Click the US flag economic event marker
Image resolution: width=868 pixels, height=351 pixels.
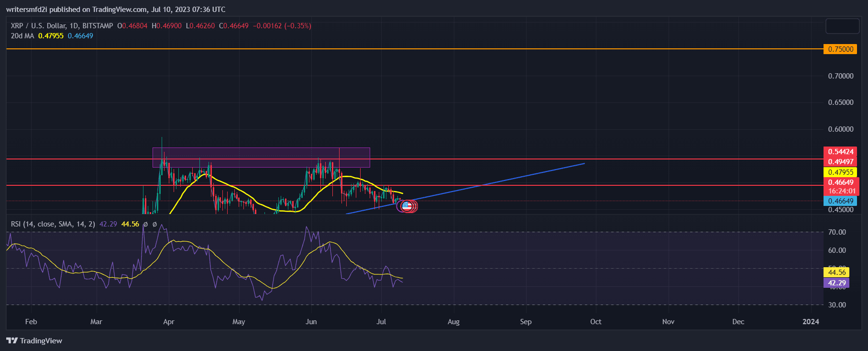coord(407,206)
